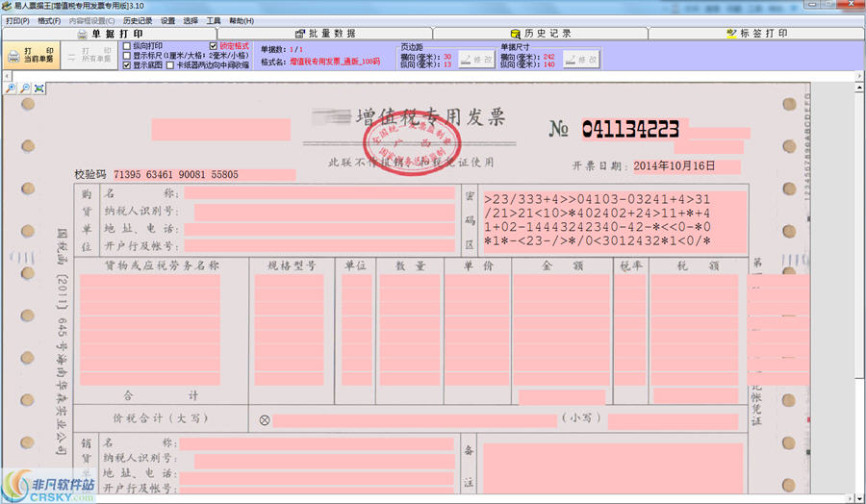The height and width of the screenshot is (504, 866).
Task: Click the zoom in magnifier icon
Action: tap(10, 88)
